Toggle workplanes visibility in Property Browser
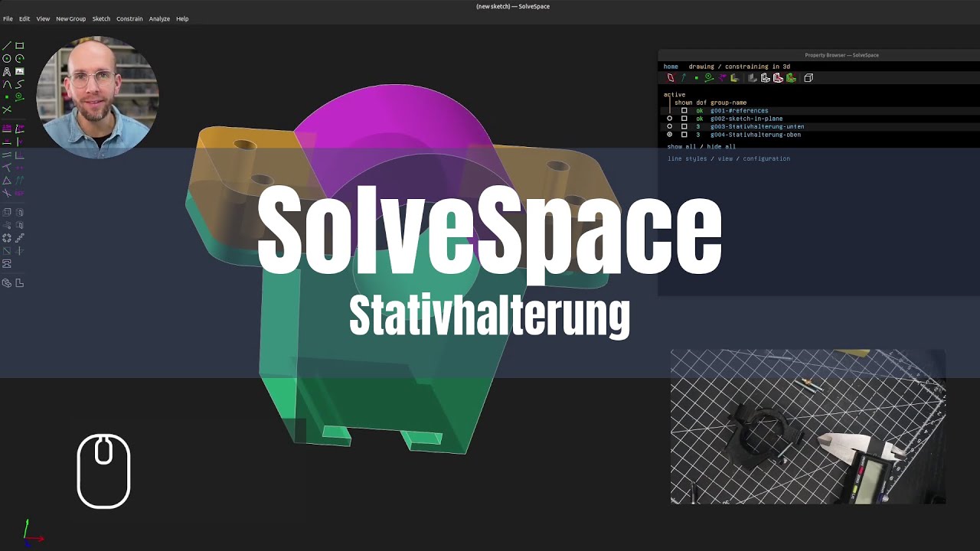The width and height of the screenshot is (980, 551). coord(671,77)
